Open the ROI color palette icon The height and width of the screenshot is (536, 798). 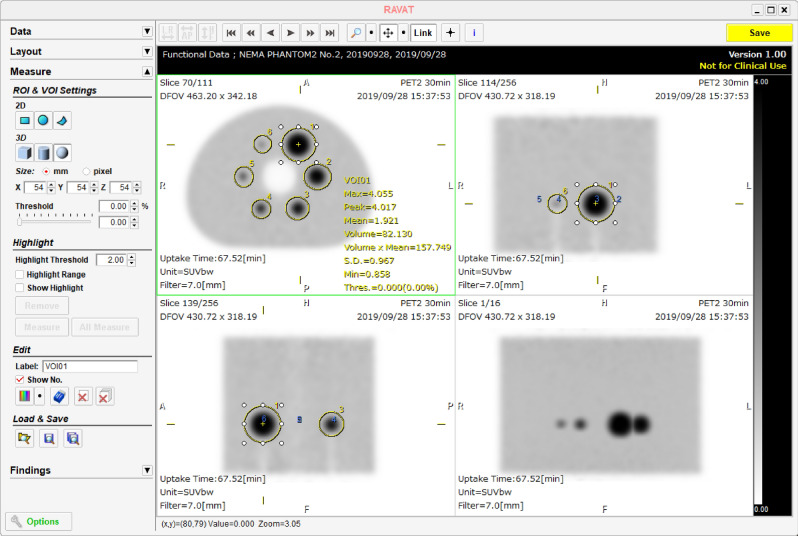(25, 397)
